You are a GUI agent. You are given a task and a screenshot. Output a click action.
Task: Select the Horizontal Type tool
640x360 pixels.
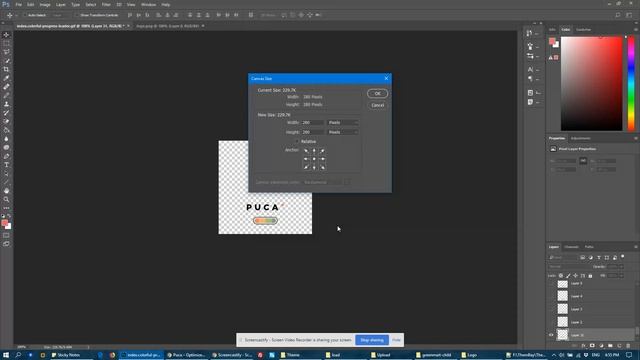click(x=6, y=165)
